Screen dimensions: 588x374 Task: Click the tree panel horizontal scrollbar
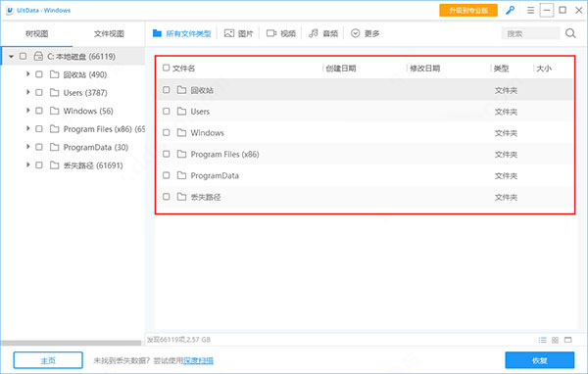(72, 343)
